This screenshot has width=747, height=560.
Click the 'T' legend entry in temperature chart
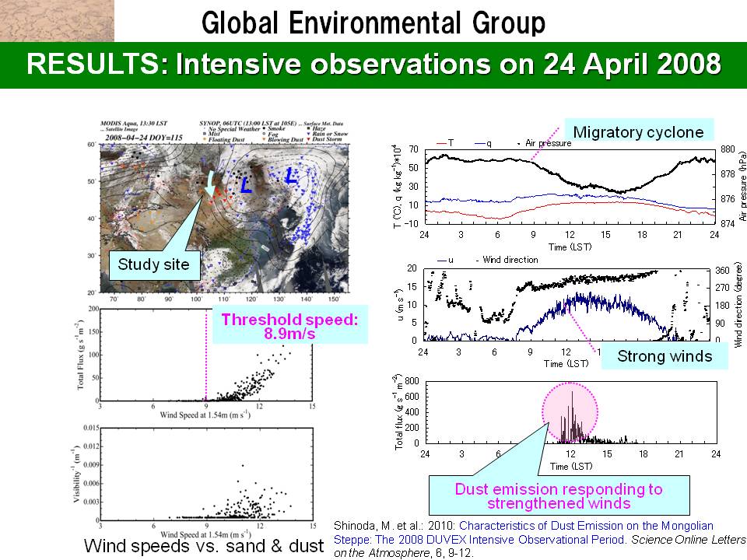pos(445,143)
